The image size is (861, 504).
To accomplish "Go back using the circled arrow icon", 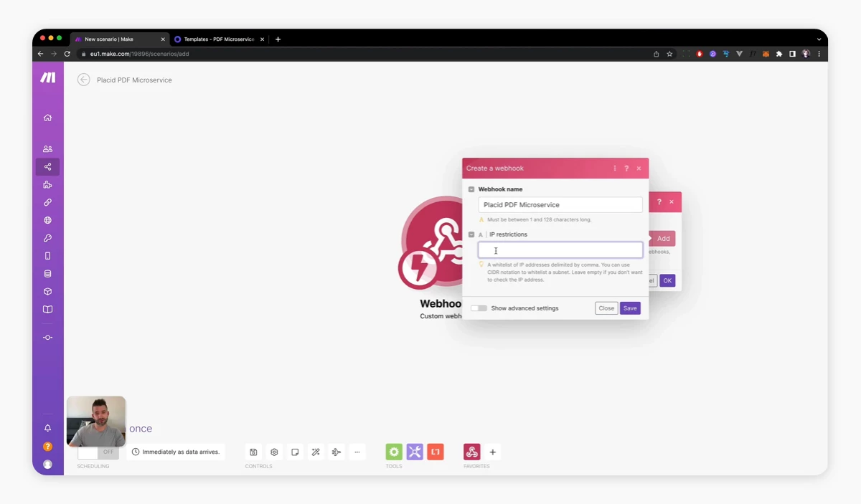I will [x=84, y=80].
